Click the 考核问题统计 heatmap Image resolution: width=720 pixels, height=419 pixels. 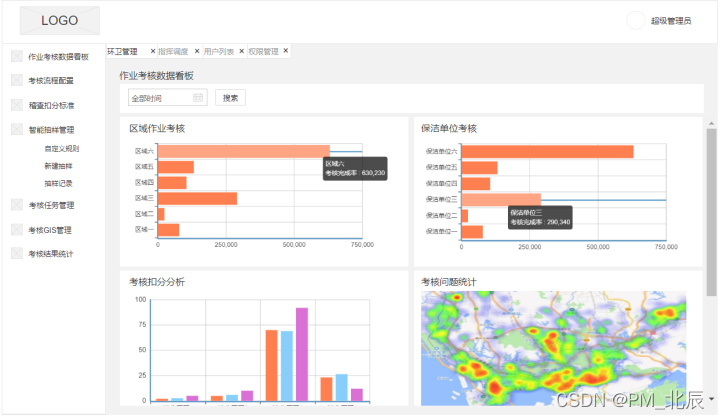click(x=553, y=348)
